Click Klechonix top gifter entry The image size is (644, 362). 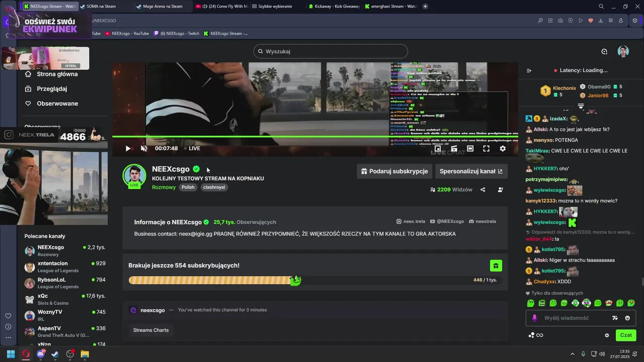(558, 91)
